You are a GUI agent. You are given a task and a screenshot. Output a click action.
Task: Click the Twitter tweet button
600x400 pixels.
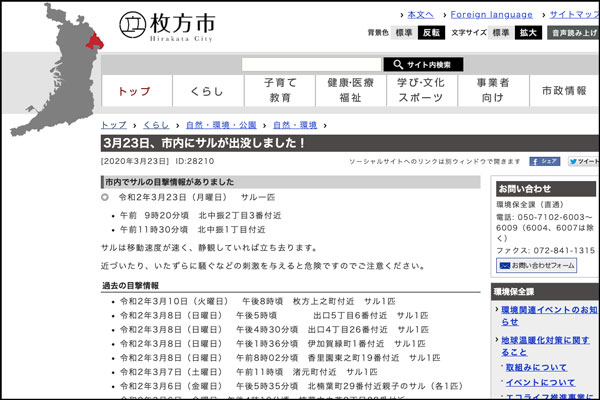(x=583, y=161)
